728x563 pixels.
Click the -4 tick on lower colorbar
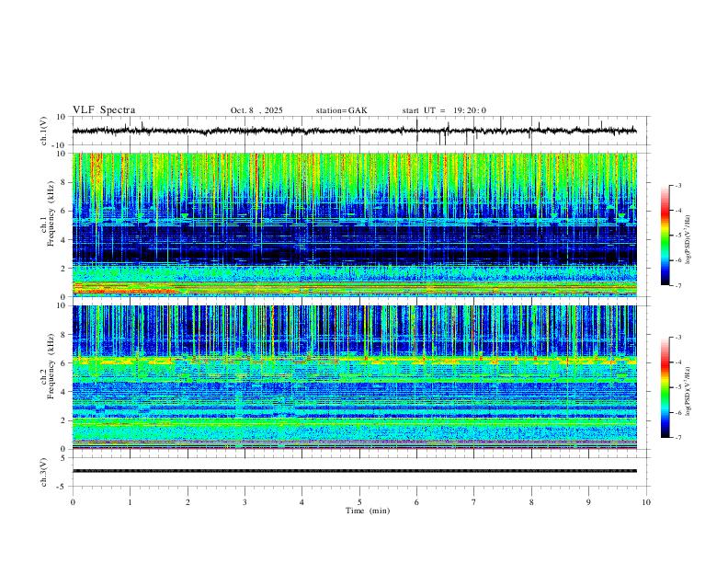point(677,362)
